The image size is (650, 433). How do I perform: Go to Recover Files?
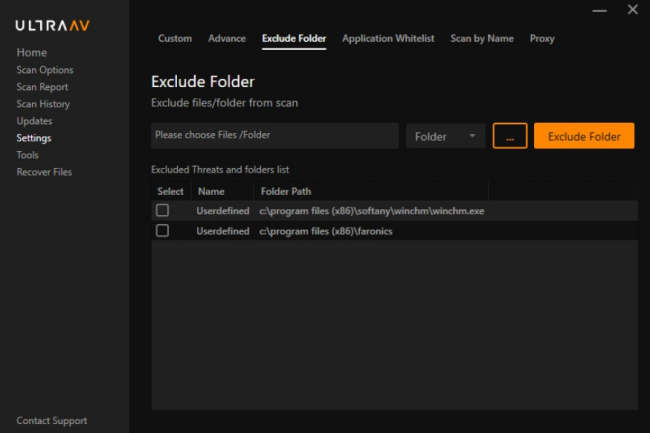click(44, 172)
